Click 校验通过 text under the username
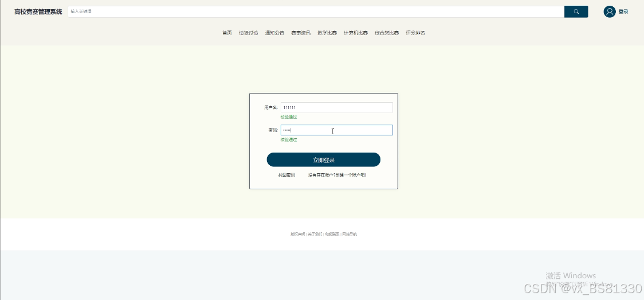This screenshot has height=300, width=644. click(x=289, y=117)
